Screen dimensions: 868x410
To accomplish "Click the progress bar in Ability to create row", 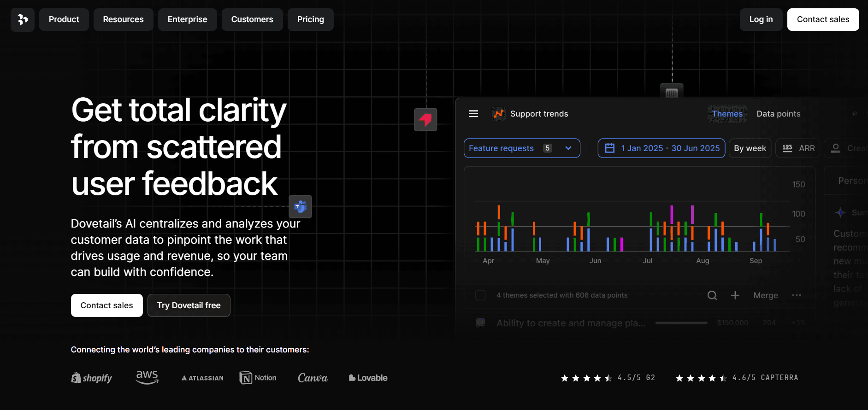I will (681, 323).
